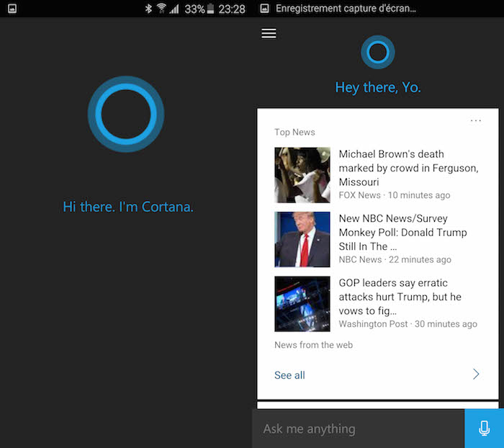Focus the Ask me anything input field

(358, 429)
